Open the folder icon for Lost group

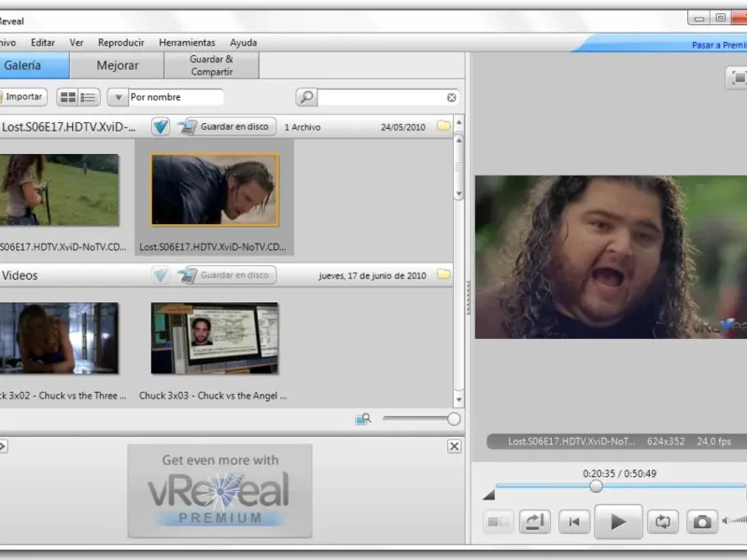[x=444, y=126]
